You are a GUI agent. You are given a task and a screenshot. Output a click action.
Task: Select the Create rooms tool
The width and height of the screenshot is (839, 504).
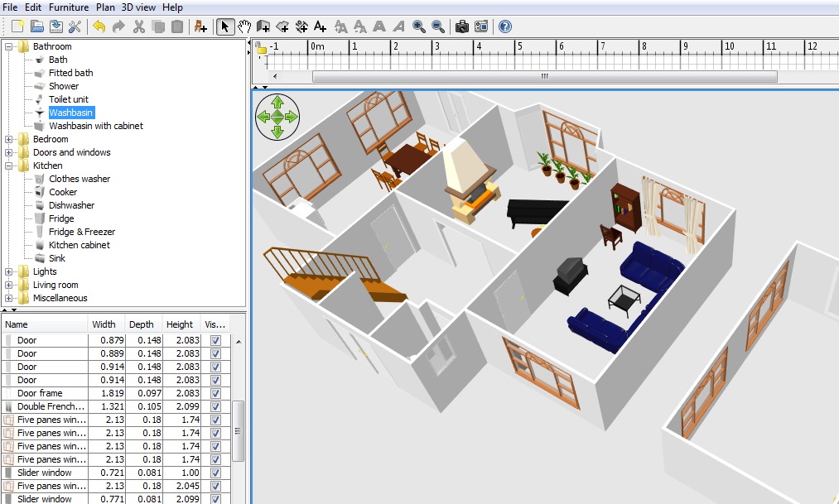[283, 26]
